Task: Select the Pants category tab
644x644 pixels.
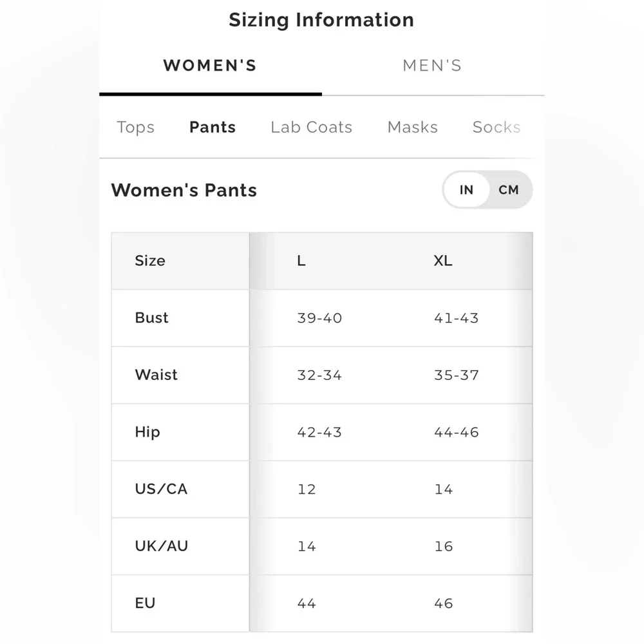Action: [x=213, y=128]
